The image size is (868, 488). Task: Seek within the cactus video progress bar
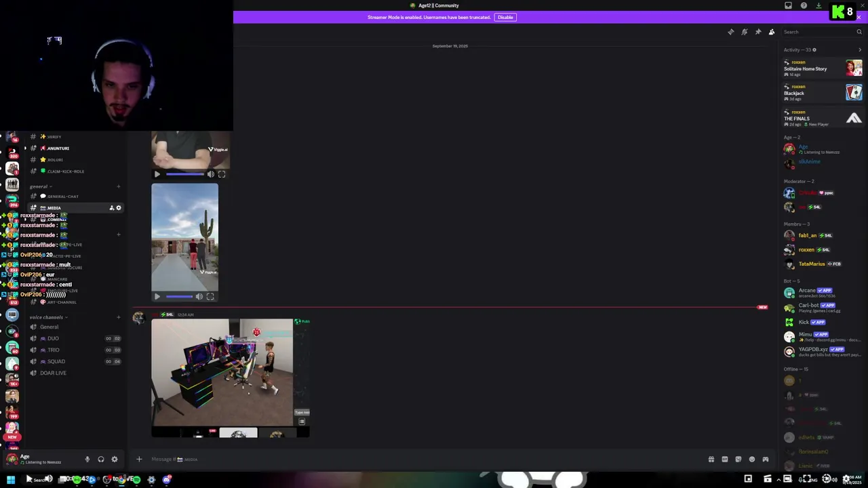coord(179,297)
